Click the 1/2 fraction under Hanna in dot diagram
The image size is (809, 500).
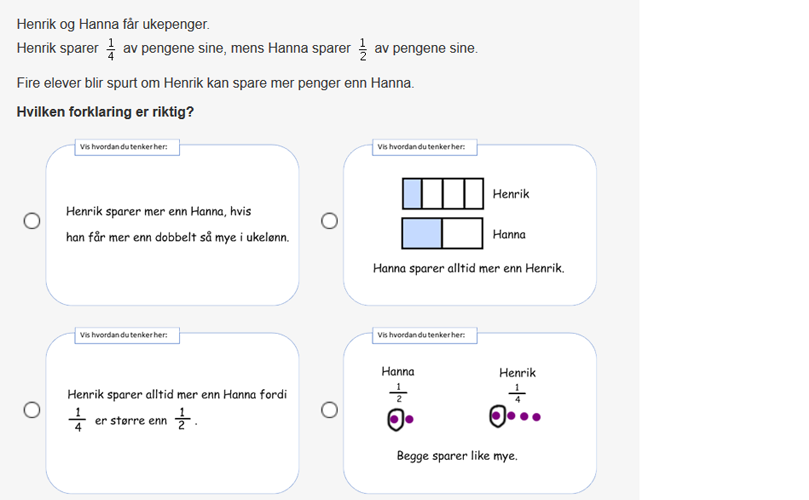coord(397,392)
